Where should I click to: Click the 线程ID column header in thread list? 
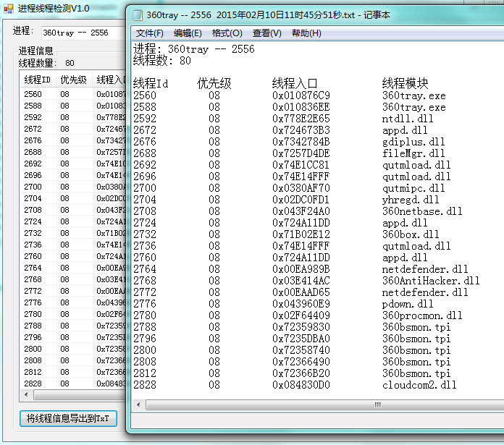point(37,80)
